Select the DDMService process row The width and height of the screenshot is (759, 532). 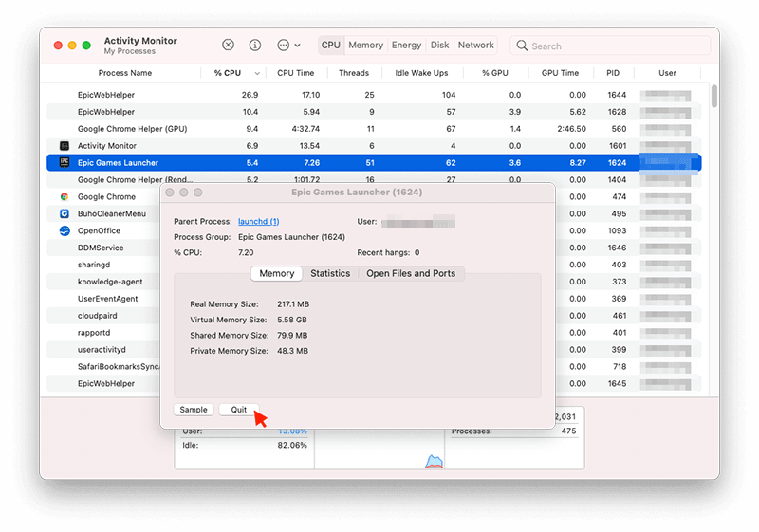tap(103, 248)
